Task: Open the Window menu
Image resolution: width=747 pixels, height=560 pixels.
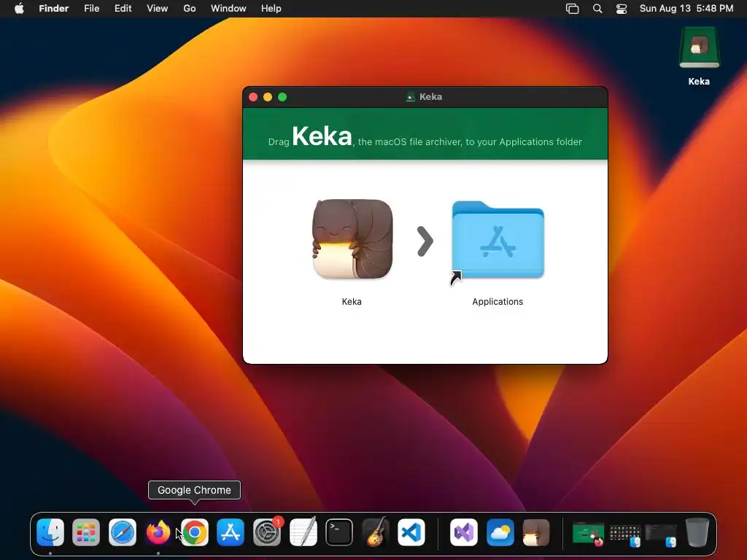Action: pos(228,9)
